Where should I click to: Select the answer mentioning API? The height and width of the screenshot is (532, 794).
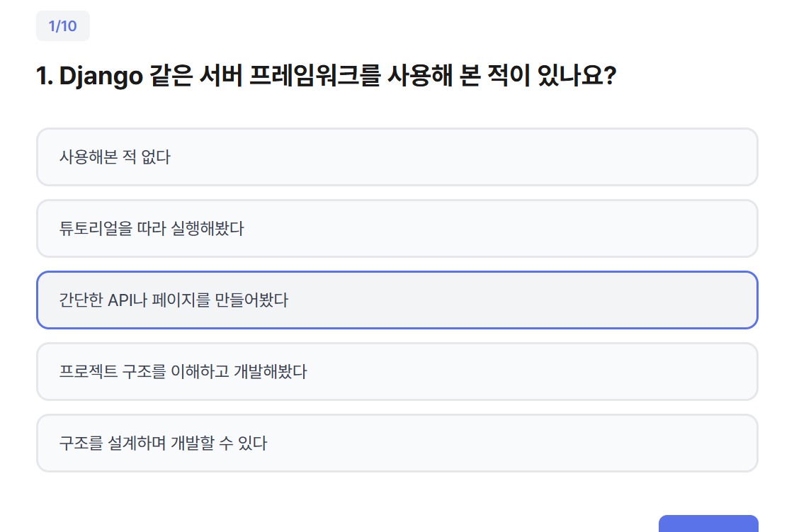pyautogui.click(x=397, y=300)
